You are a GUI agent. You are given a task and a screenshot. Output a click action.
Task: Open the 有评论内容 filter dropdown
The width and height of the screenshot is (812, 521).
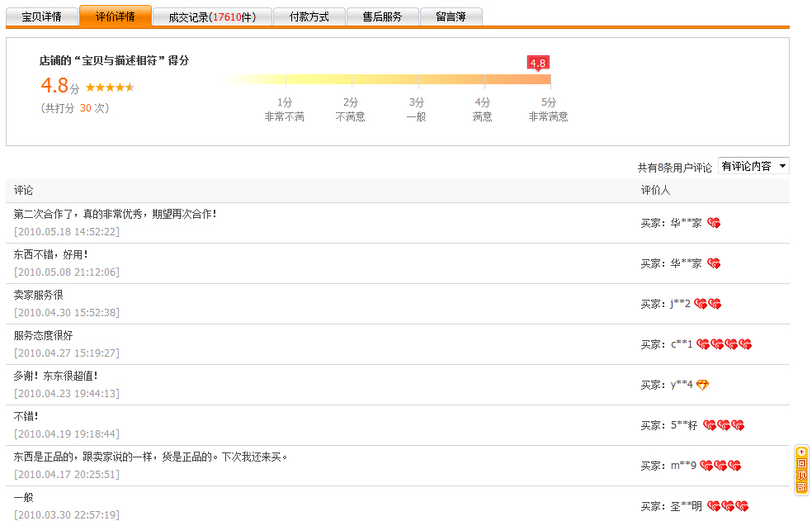click(753, 166)
